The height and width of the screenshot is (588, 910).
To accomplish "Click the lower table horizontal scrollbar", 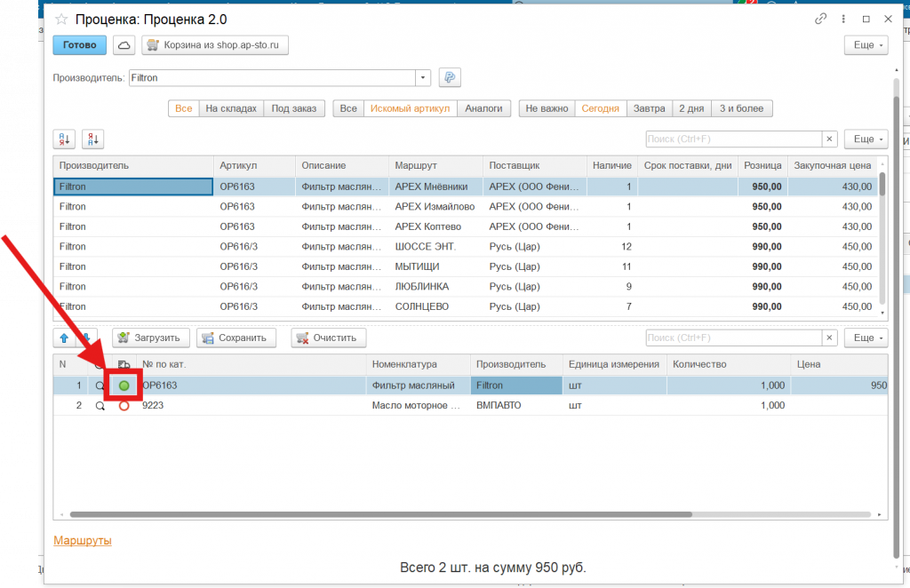I will pyautogui.click(x=380, y=514).
